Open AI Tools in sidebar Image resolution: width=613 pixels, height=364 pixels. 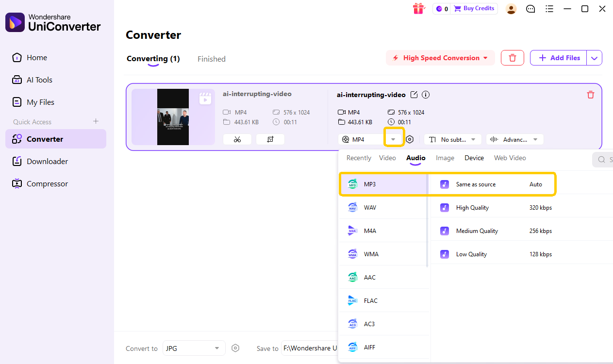[56, 80]
